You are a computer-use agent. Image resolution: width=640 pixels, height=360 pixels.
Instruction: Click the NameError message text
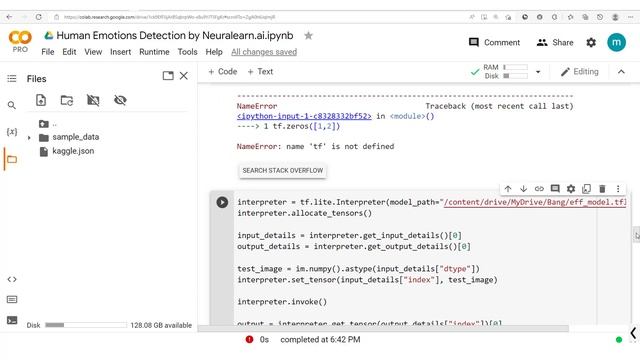point(315,146)
